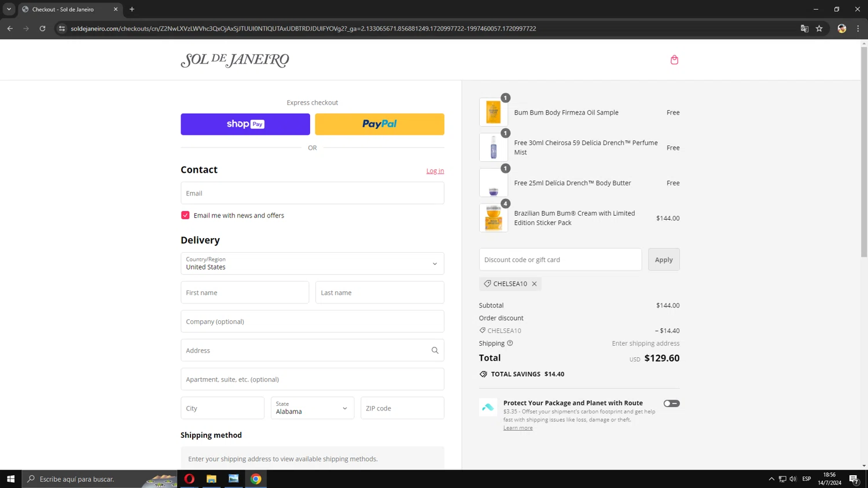Image resolution: width=868 pixels, height=488 pixels.
Task: Click the address search magnifier icon
Action: pos(435,350)
